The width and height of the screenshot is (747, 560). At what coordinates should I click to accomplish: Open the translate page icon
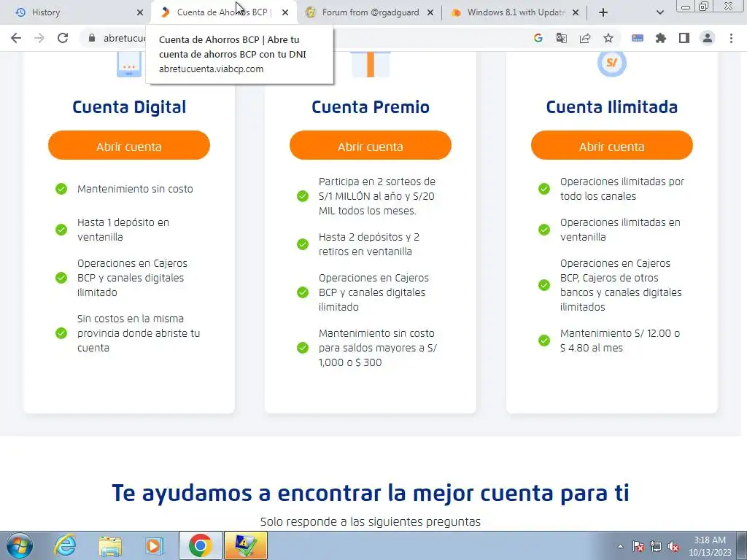[x=562, y=38]
